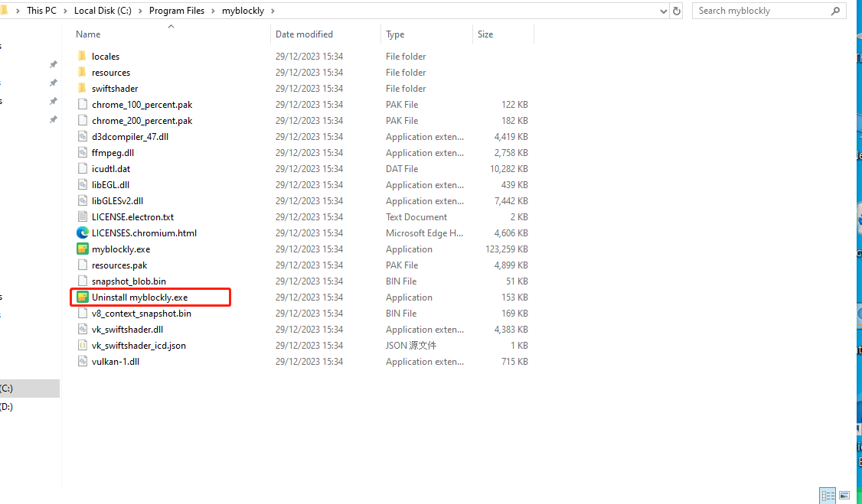Click the Text Document type cell
The height and width of the screenshot is (504, 862).
click(416, 217)
